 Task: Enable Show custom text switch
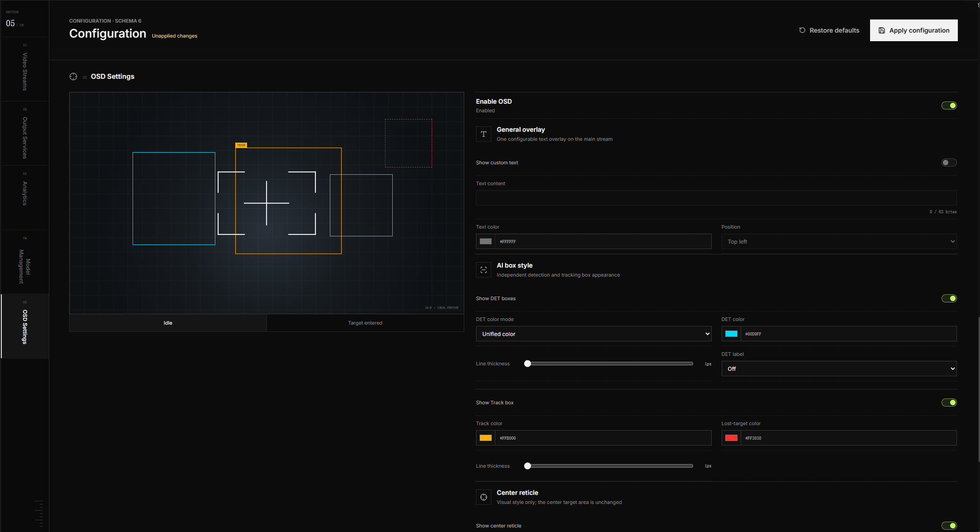click(x=949, y=163)
